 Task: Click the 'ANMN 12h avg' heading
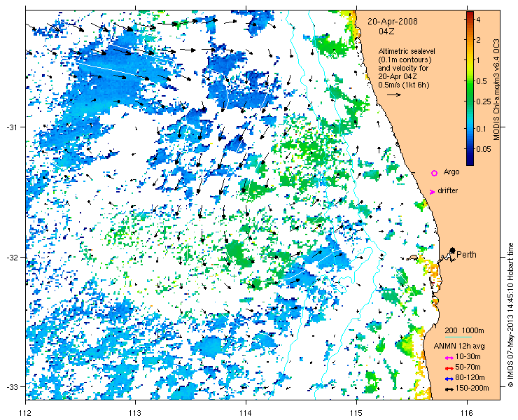point(459,346)
